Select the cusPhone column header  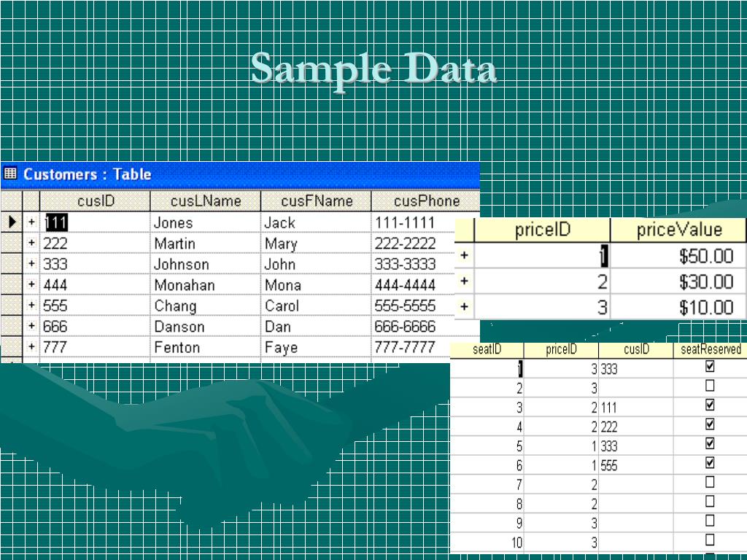(426, 201)
